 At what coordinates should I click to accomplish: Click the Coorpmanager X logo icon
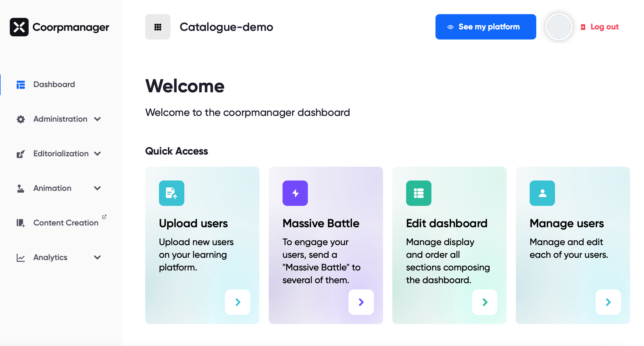coord(19,27)
